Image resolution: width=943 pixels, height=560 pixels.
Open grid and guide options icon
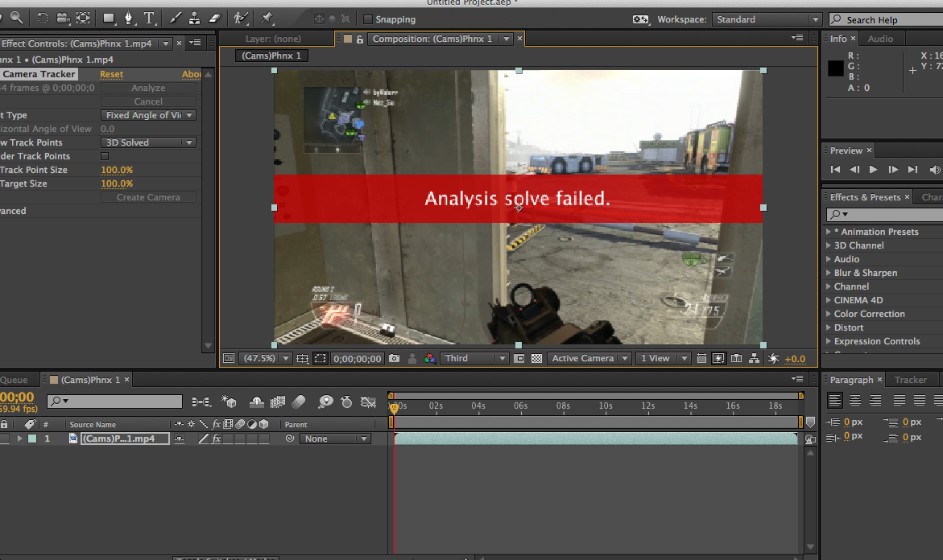303,358
